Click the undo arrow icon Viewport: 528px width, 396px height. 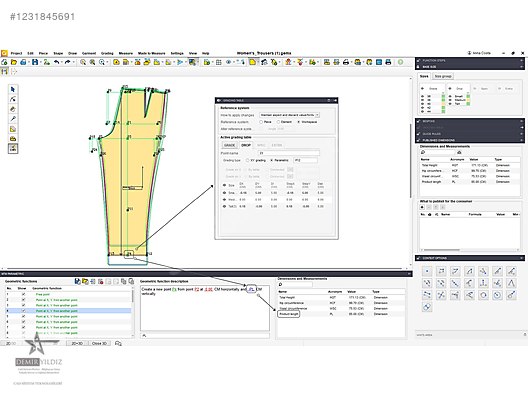click(57, 62)
